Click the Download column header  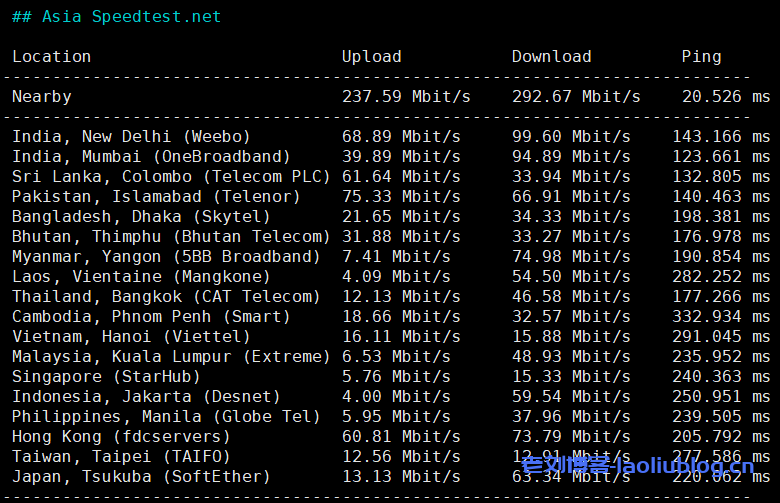pyautogui.click(x=551, y=57)
